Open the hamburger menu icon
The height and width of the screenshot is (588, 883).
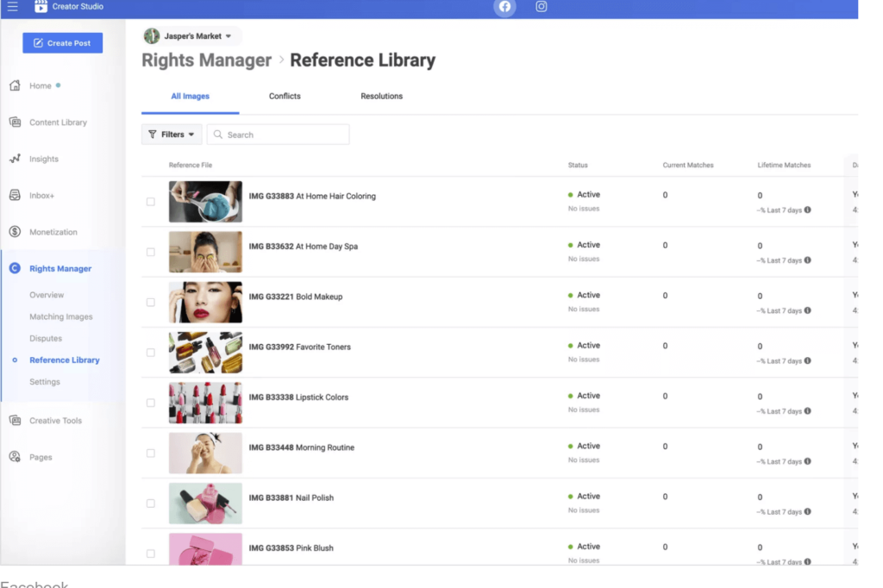coord(12,7)
